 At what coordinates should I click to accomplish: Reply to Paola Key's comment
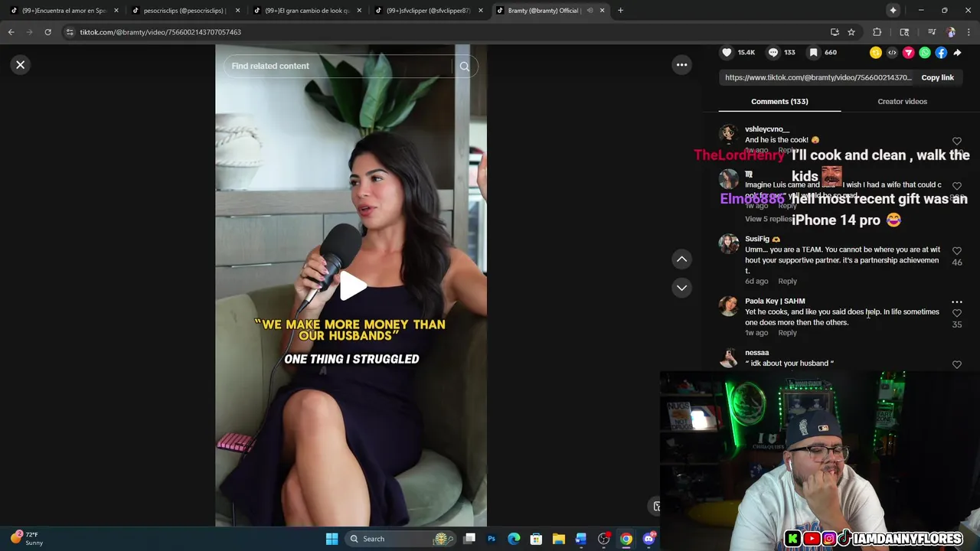tap(787, 333)
